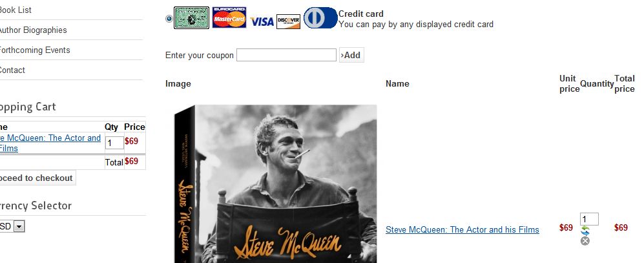Click the Steve McQueen book cover image

(275, 184)
